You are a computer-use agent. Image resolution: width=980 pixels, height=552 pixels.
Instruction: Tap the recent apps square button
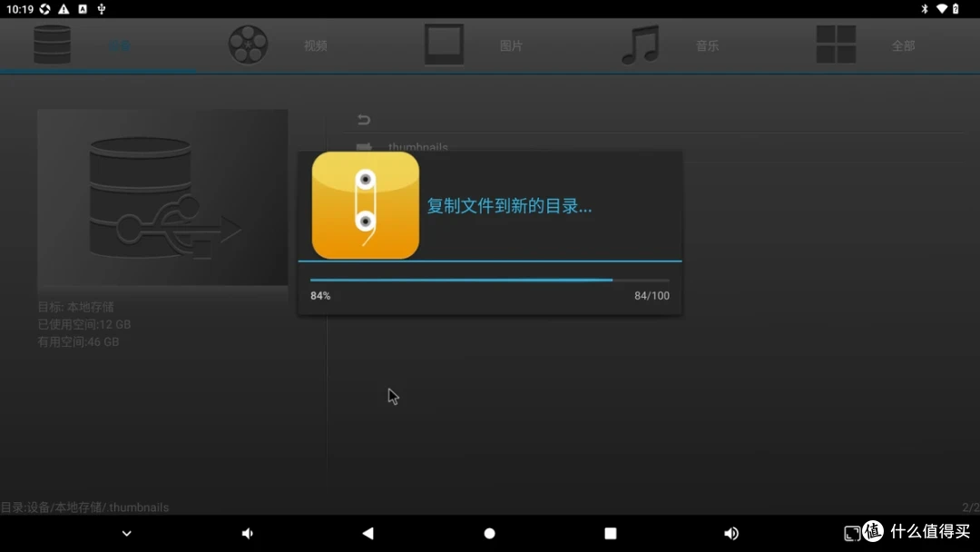click(611, 533)
